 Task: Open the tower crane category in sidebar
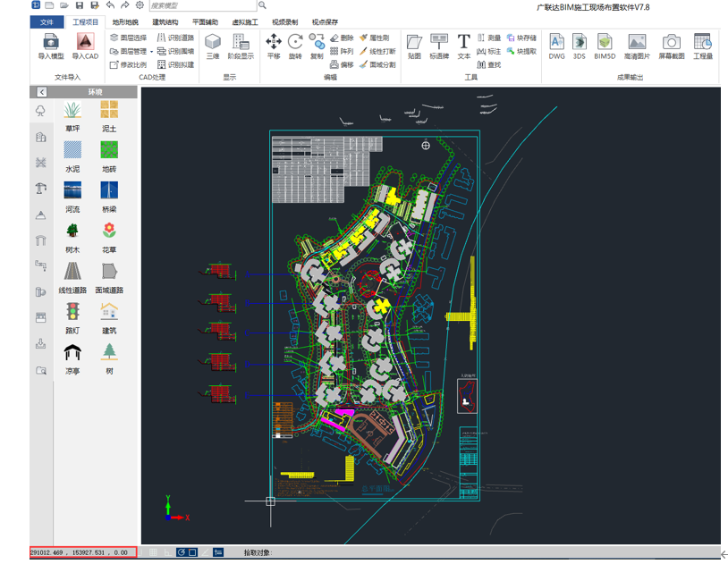(41, 188)
